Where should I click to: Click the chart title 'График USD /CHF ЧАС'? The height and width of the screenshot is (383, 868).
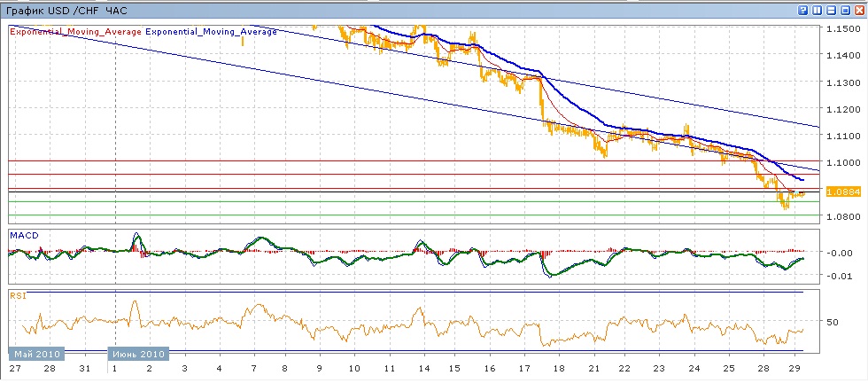pyautogui.click(x=66, y=10)
